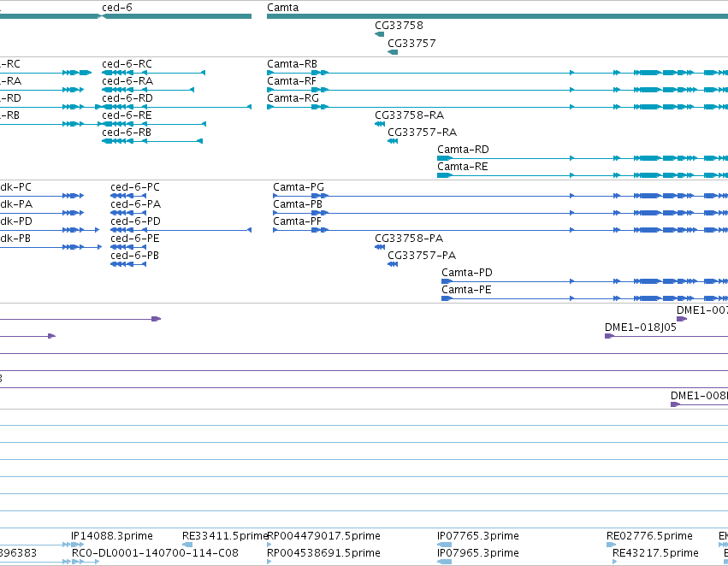Click transcript label ced-6-RA
Screen dimensions: 728x566
[127, 81]
